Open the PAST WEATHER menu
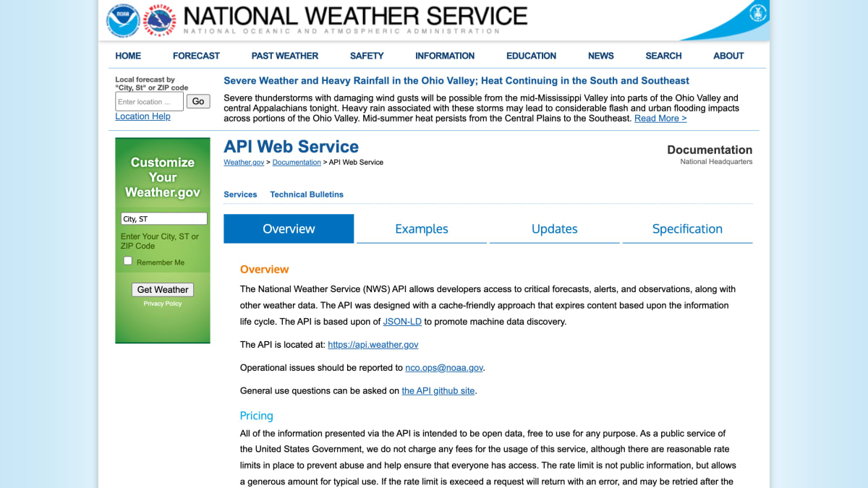 [285, 56]
